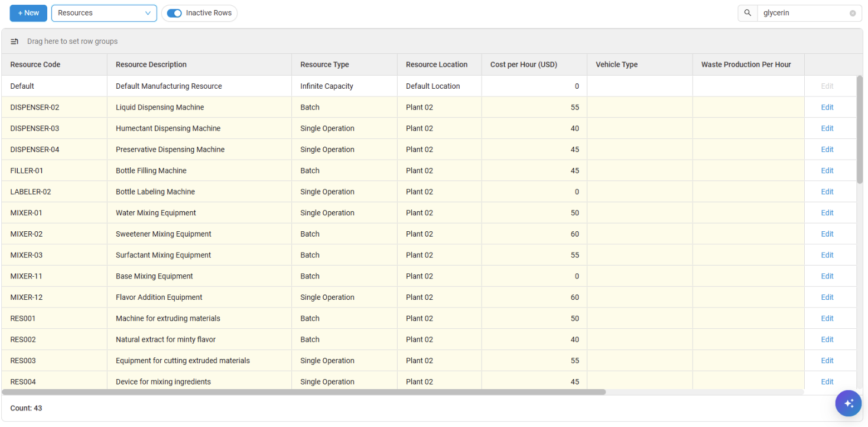Edit the DISPENSER-02 row

point(827,107)
